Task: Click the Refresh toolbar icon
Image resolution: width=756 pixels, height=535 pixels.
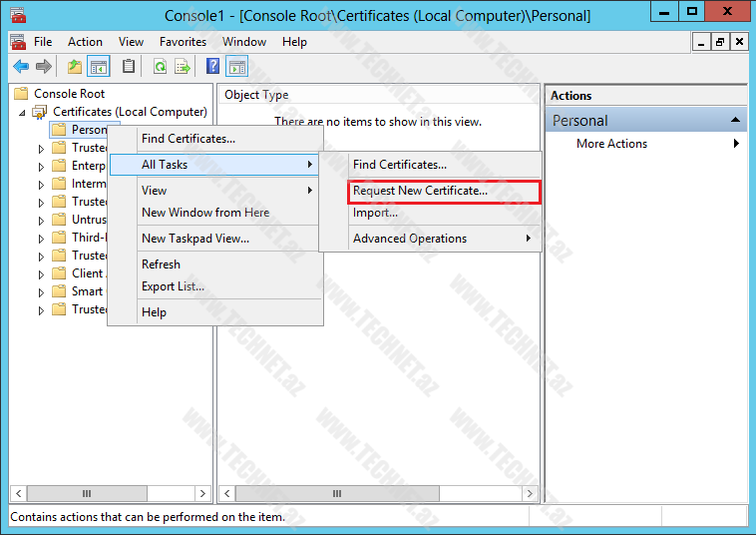Action: (x=160, y=67)
